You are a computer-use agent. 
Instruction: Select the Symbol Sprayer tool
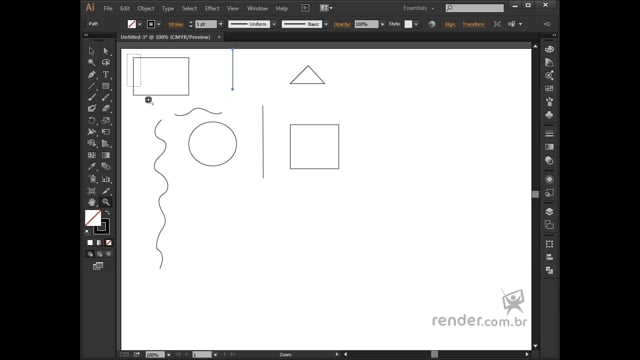91,179
